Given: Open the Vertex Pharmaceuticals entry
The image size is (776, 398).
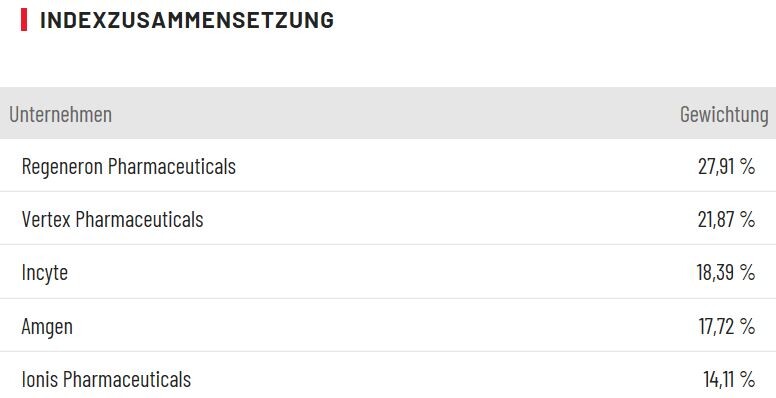Looking at the screenshot, I should [112, 219].
